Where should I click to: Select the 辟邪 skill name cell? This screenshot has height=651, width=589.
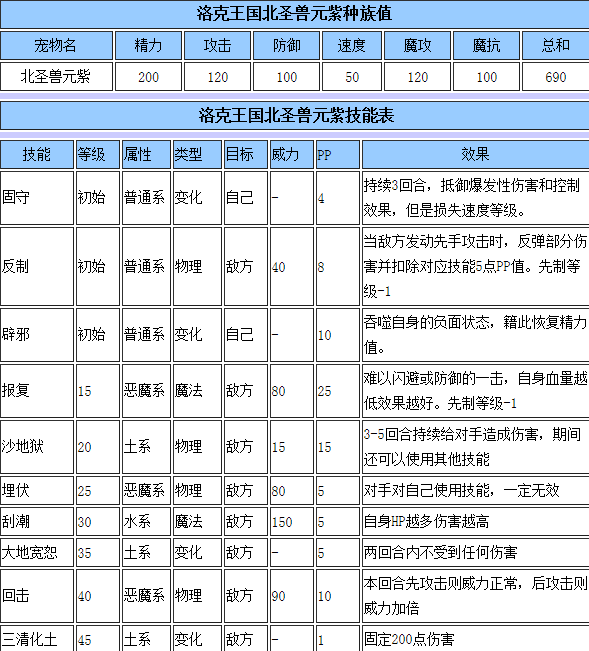37,335
